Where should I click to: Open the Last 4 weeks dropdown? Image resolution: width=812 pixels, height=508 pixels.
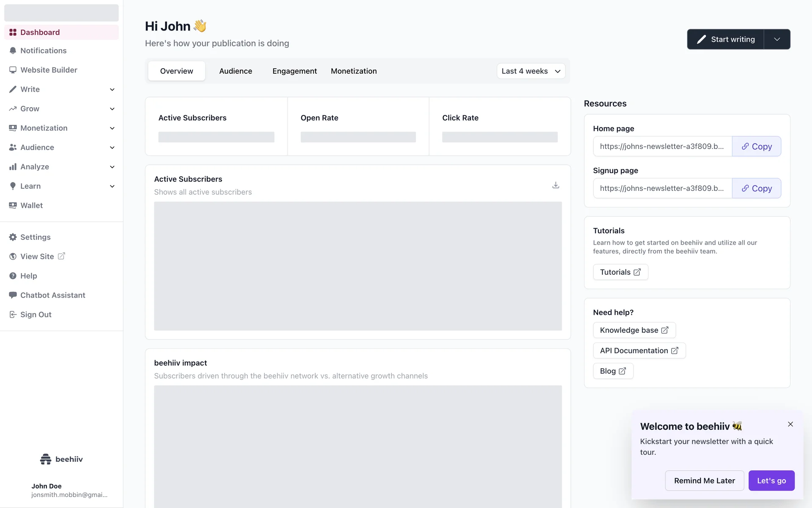(x=531, y=71)
